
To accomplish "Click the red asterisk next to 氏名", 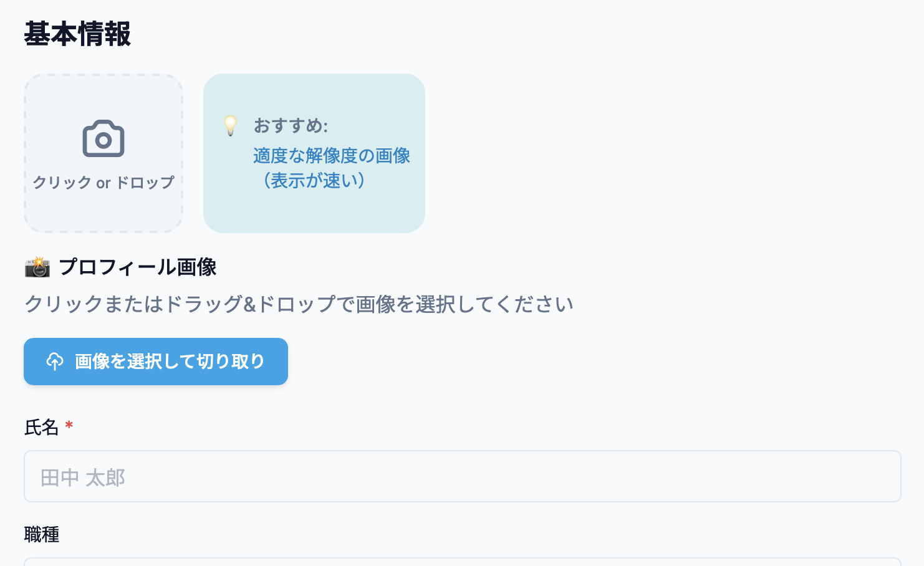I will (x=69, y=426).
